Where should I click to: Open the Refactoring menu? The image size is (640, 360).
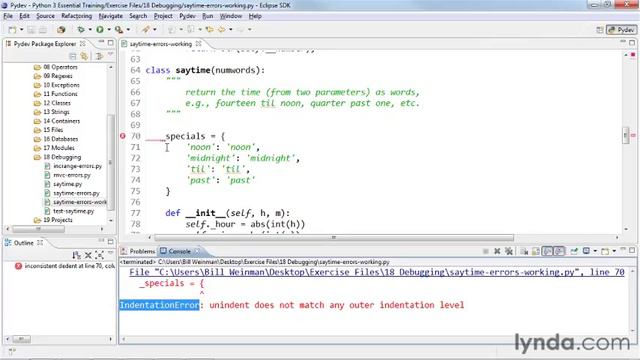(77, 16)
